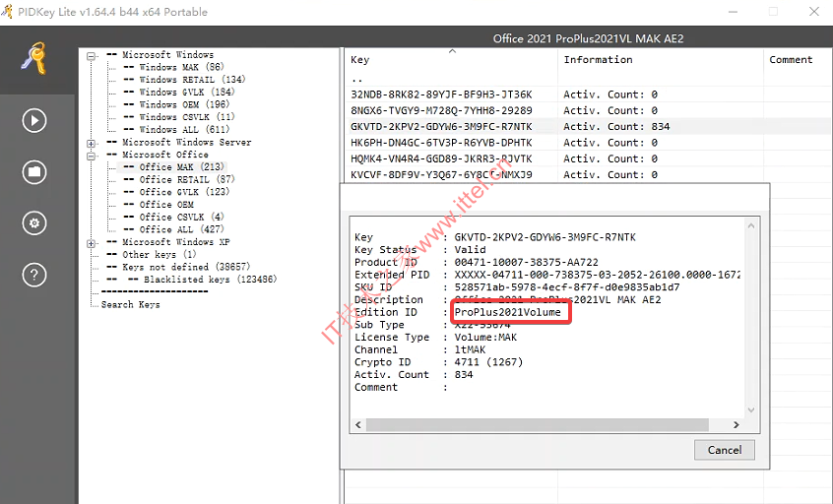Image resolution: width=833 pixels, height=504 pixels.
Task: Minimize the PIDKey Lite window
Action: click(733, 12)
